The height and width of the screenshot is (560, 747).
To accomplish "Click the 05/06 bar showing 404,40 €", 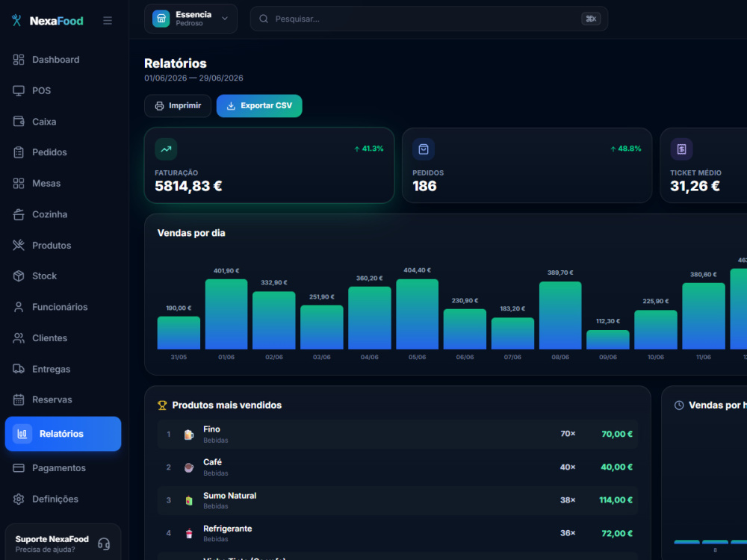I will click(x=418, y=314).
